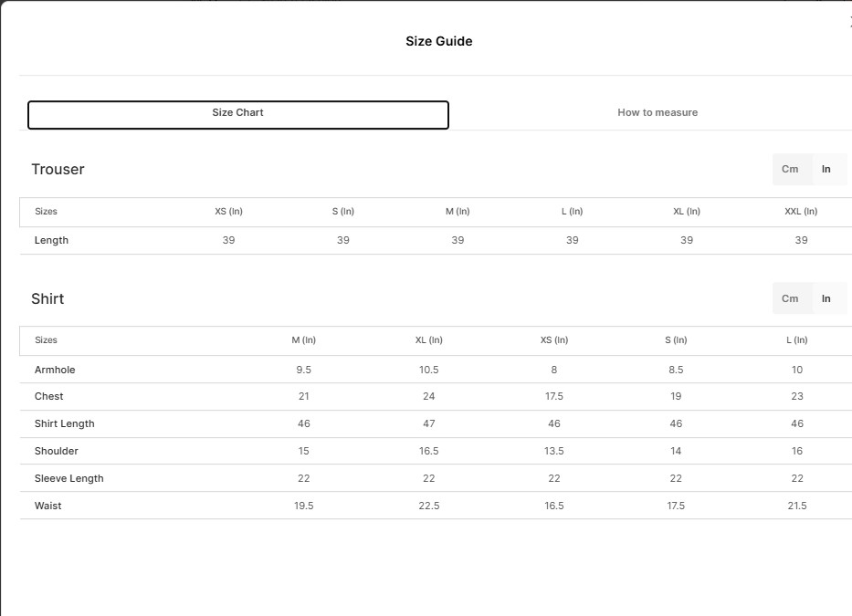Switch to the Size Chart tab
Viewport: 852px width, 616px height.
[238, 114]
